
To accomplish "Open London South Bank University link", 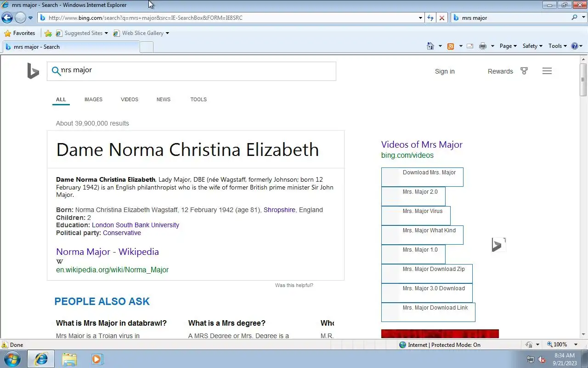I will click(136, 225).
